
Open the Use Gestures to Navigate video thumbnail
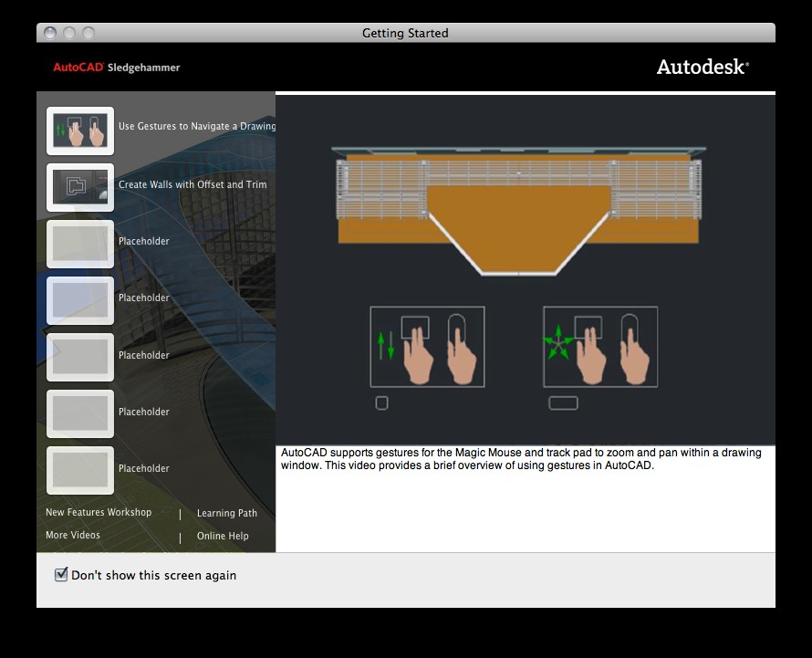click(x=80, y=131)
